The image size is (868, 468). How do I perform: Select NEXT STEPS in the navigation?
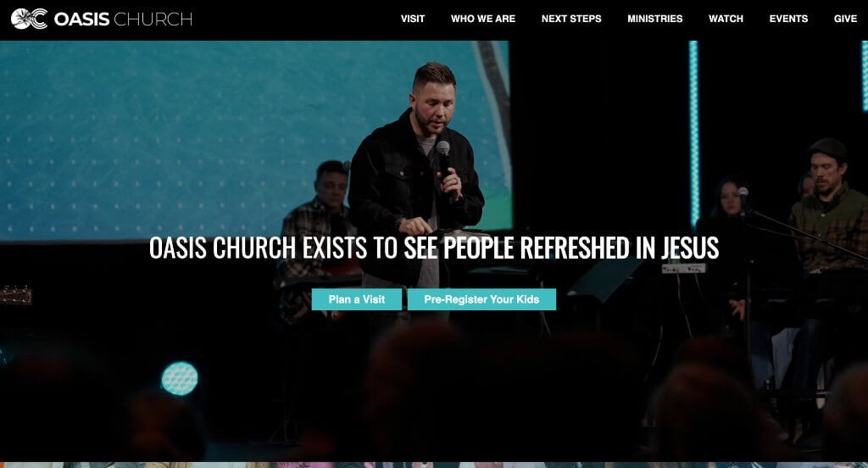[x=571, y=19]
